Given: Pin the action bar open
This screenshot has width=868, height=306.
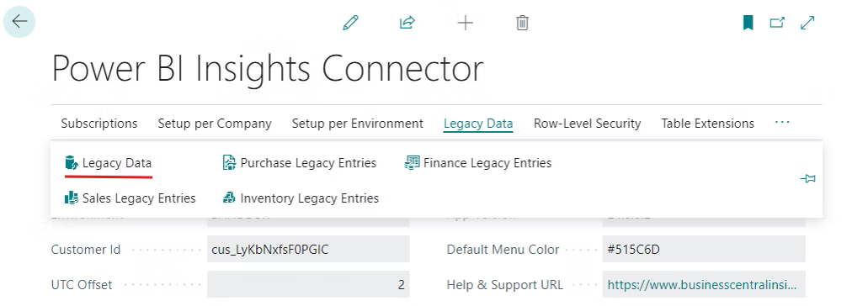Looking at the screenshot, I should tap(807, 178).
